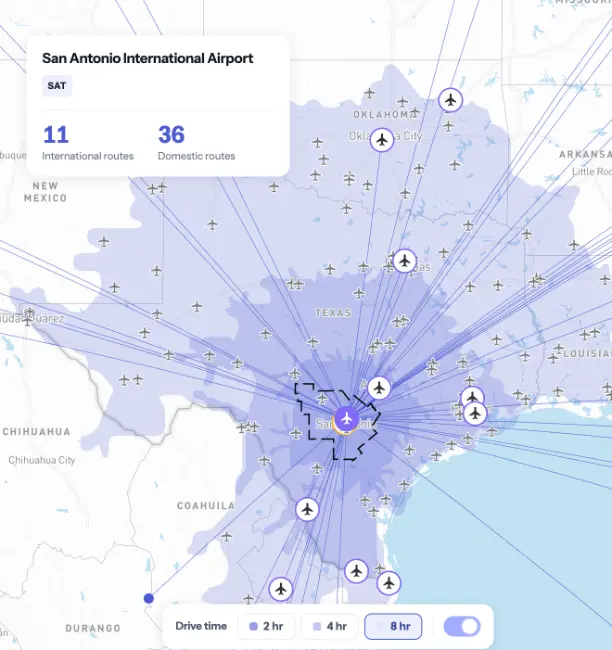
Task: Open the circled Austin airport marker north of San Antonio
Action: click(379, 388)
